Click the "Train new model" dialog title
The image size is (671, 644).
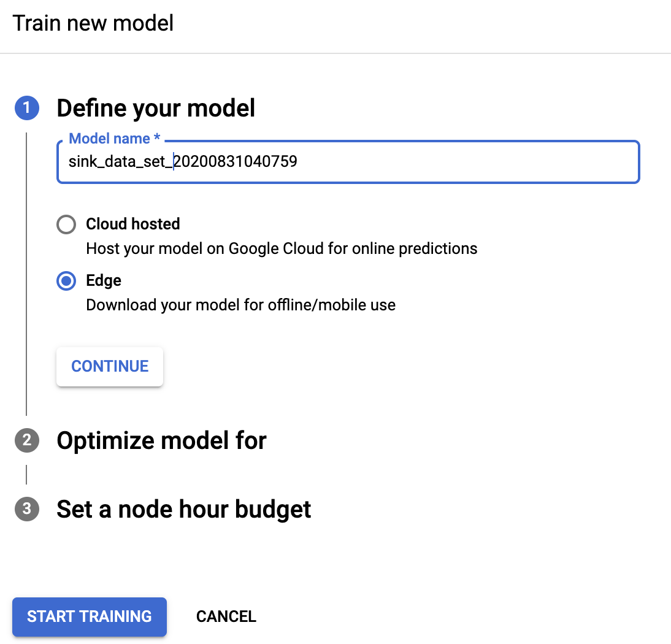[x=93, y=23]
